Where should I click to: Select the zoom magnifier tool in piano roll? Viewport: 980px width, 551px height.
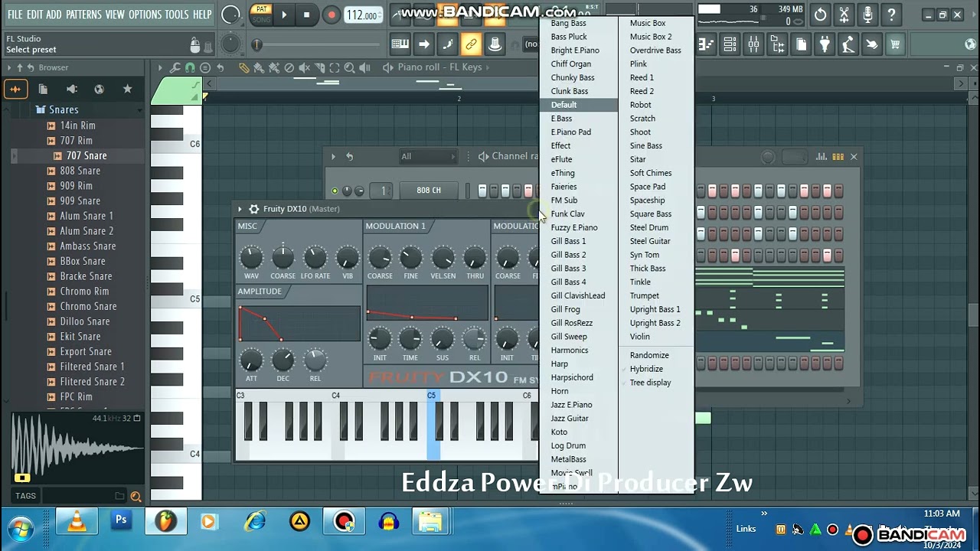(x=351, y=67)
